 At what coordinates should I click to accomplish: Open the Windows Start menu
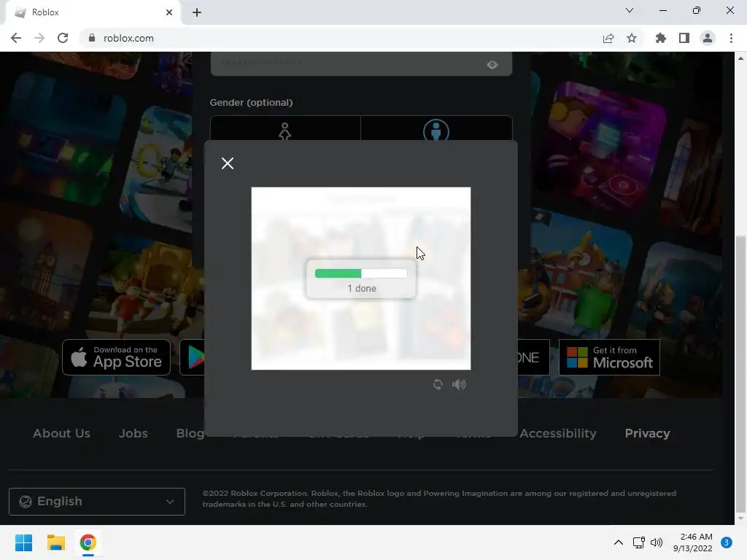pyautogui.click(x=23, y=542)
